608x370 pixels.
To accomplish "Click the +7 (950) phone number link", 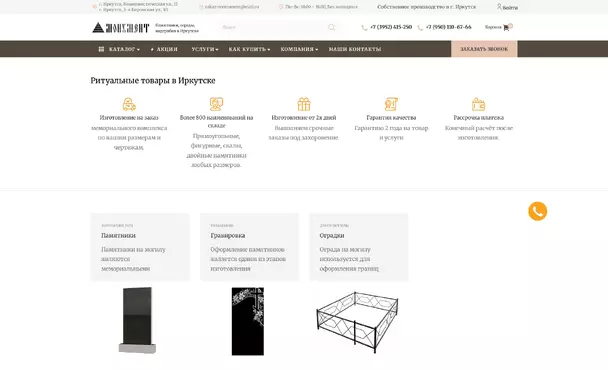I will [449, 27].
